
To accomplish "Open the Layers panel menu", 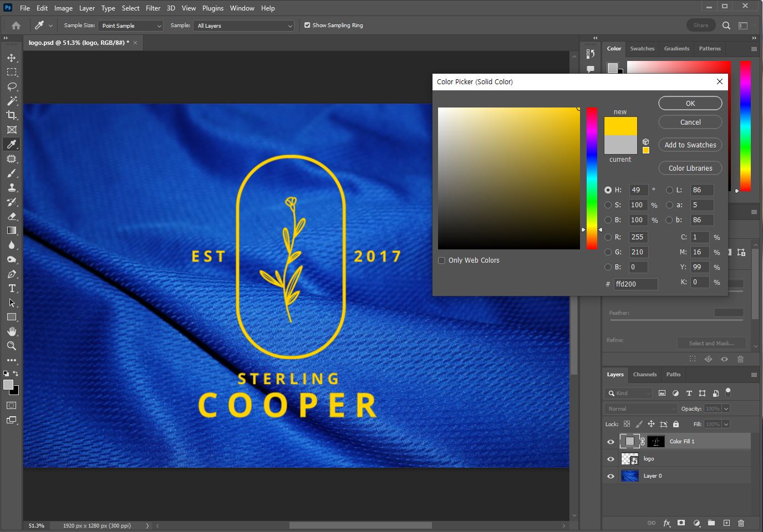I will click(x=754, y=375).
